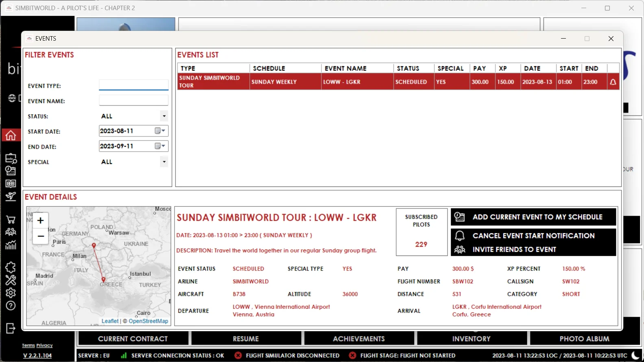Click Invite Friends to Event
Image resolution: width=644 pixels, height=362 pixels.
click(533, 249)
